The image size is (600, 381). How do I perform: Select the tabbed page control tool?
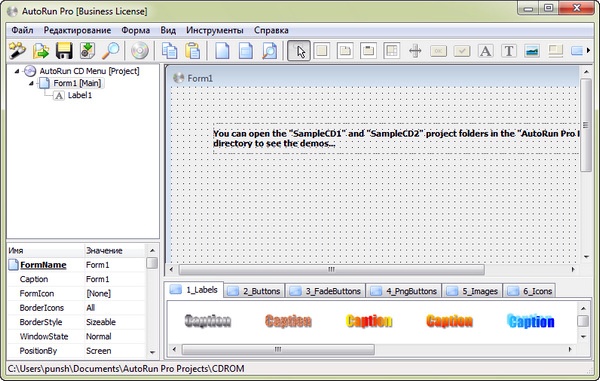pos(345,50)
